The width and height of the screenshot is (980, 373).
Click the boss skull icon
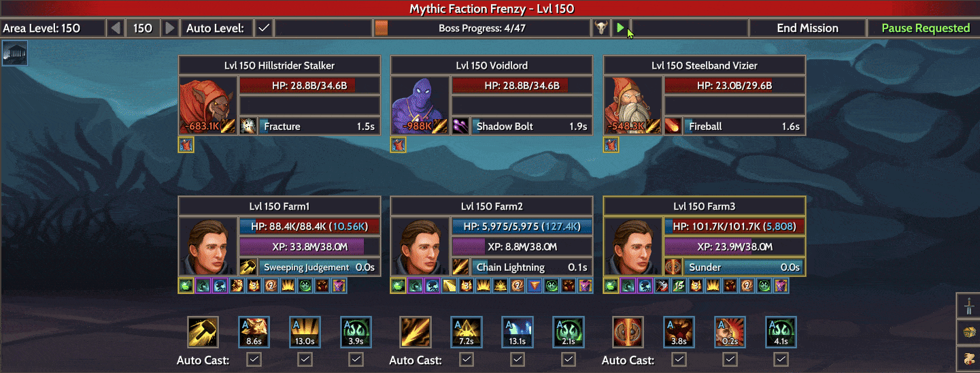pos(601,28)
